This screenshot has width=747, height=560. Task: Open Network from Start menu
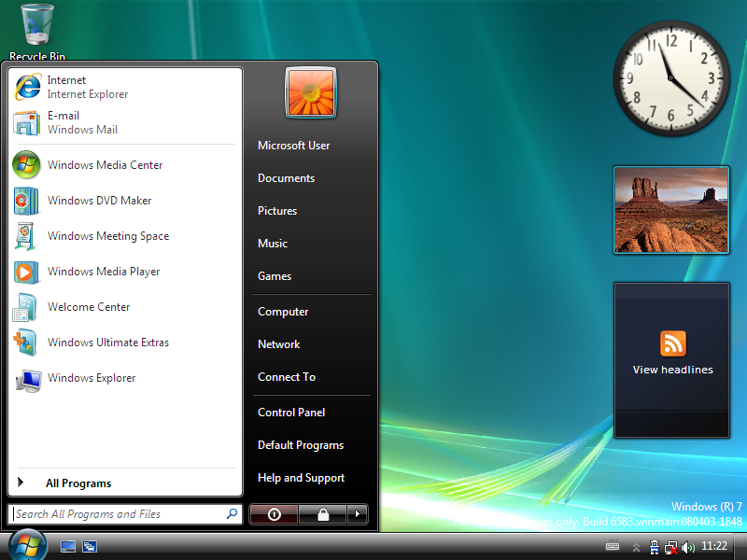click(x=278, y=344)
